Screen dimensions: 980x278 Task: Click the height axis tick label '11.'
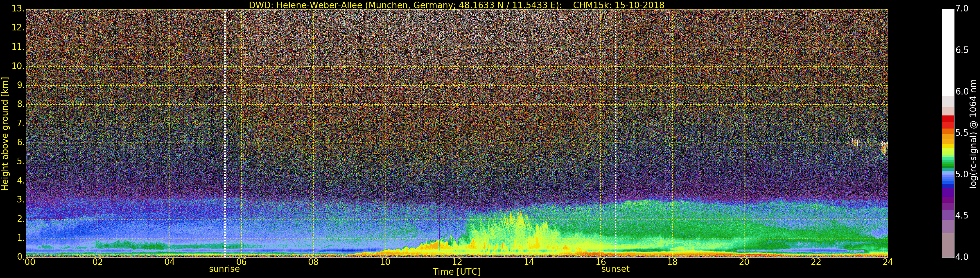[18, 47]
